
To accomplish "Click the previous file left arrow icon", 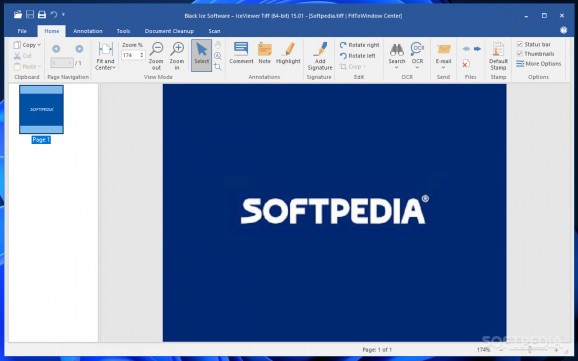I will [466, 49].
